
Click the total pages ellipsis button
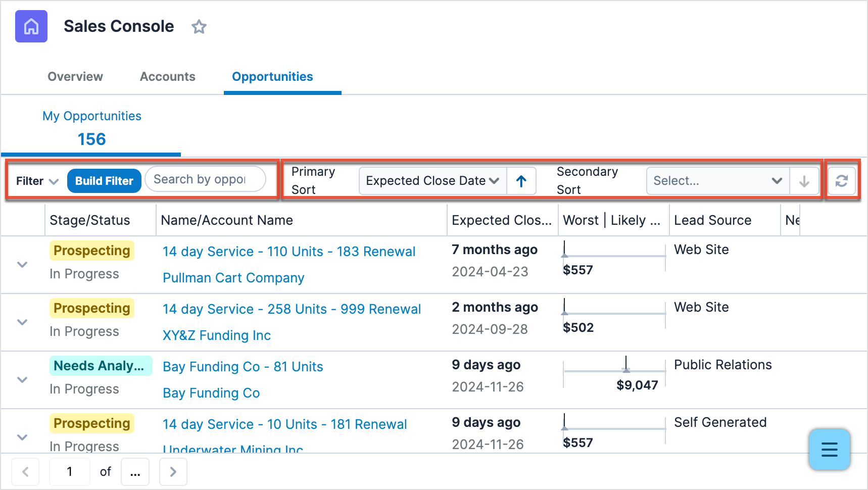click(135, 472)
